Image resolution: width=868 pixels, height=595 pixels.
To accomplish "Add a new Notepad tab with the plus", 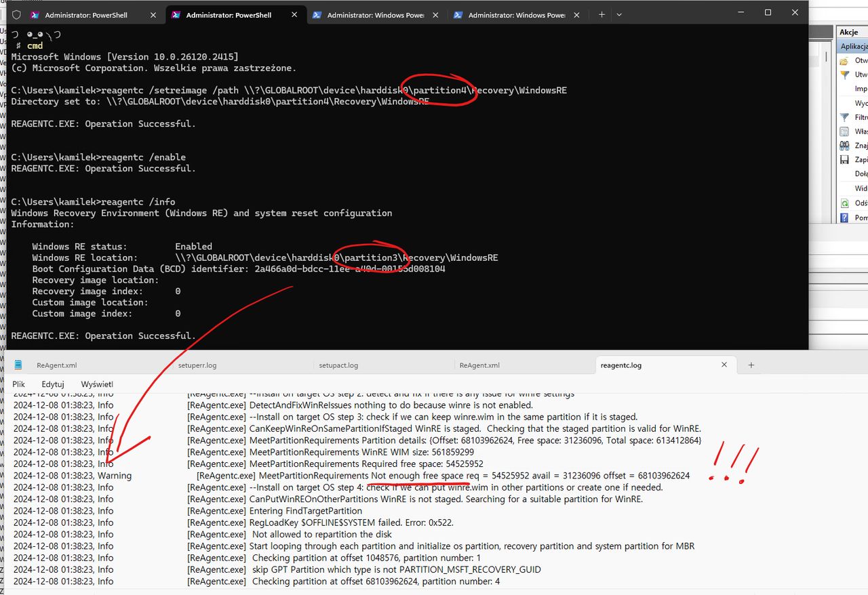I will coord(751,365).
